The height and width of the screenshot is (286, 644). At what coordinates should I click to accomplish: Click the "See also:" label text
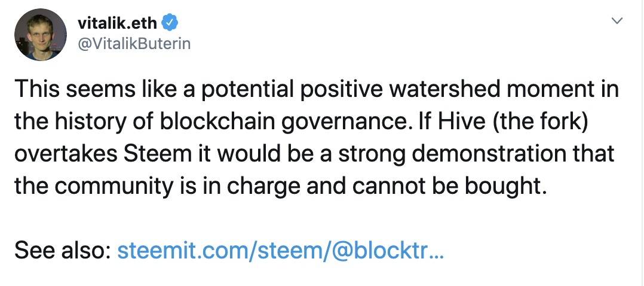pos(63,251)
